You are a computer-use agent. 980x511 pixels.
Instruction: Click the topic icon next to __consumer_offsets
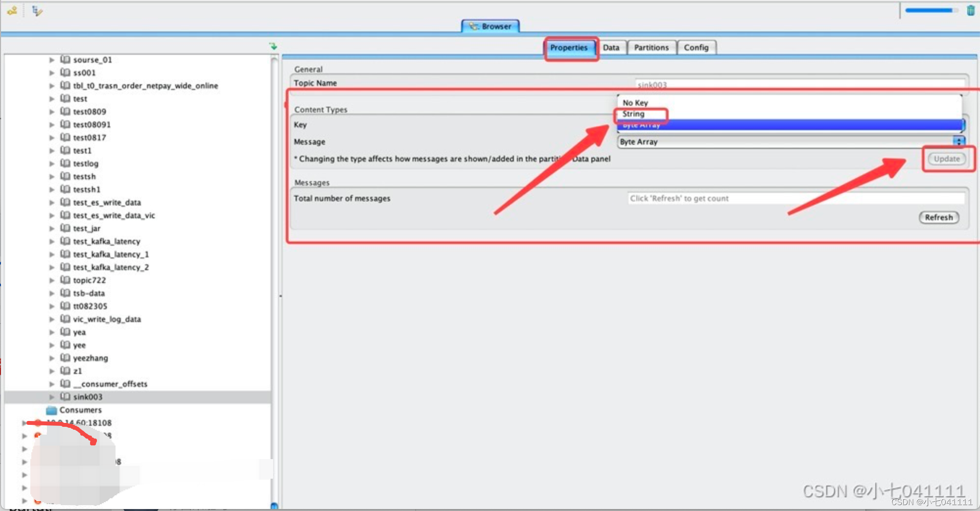65,384
